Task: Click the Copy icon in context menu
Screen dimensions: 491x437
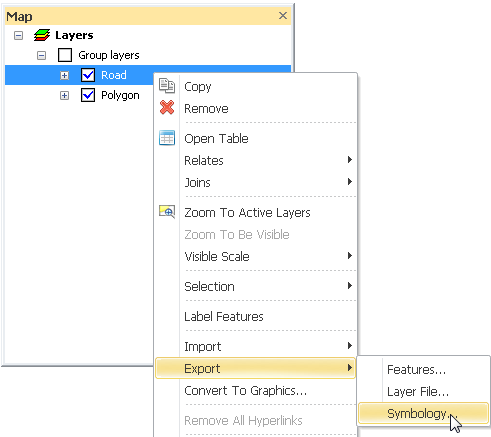Action: click(167, 86)
